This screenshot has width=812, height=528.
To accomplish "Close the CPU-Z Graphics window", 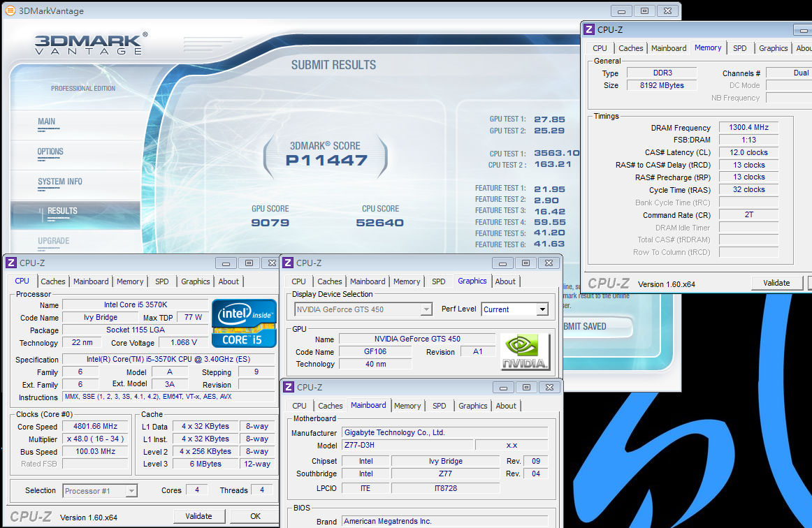I will 549,263.
